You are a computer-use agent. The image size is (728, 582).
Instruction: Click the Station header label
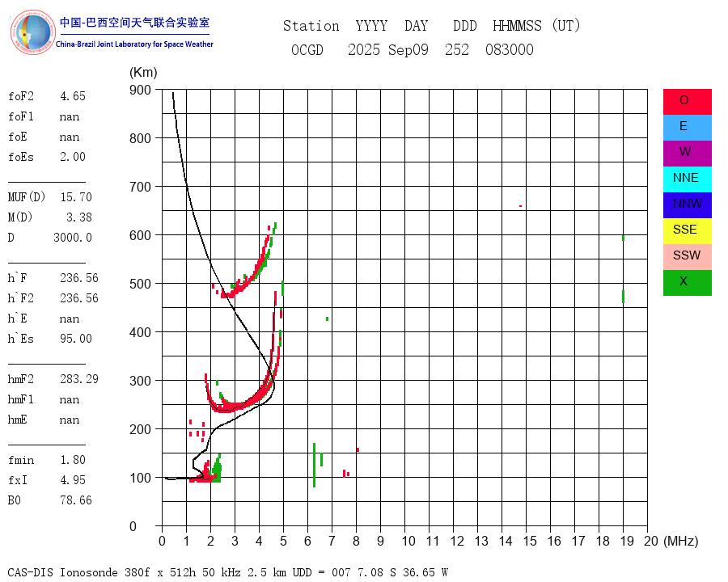tap(311, 26)
